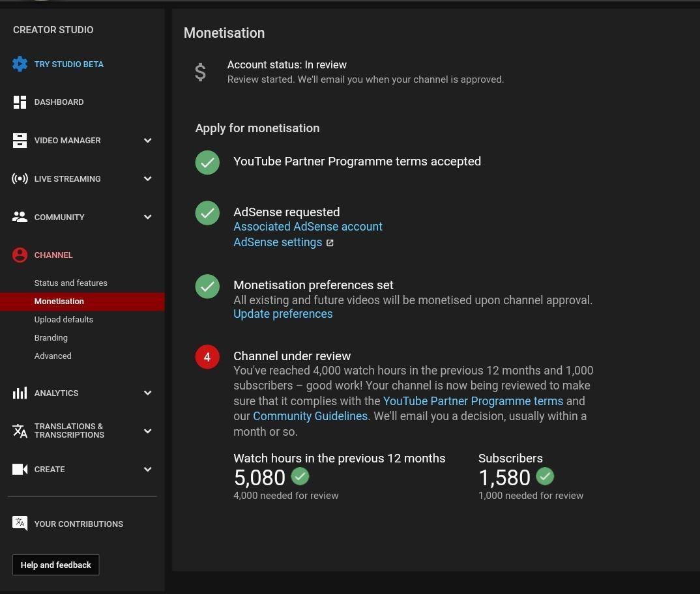Click the Create video camera icon
The image size is (700, 594).
[20, 469]
